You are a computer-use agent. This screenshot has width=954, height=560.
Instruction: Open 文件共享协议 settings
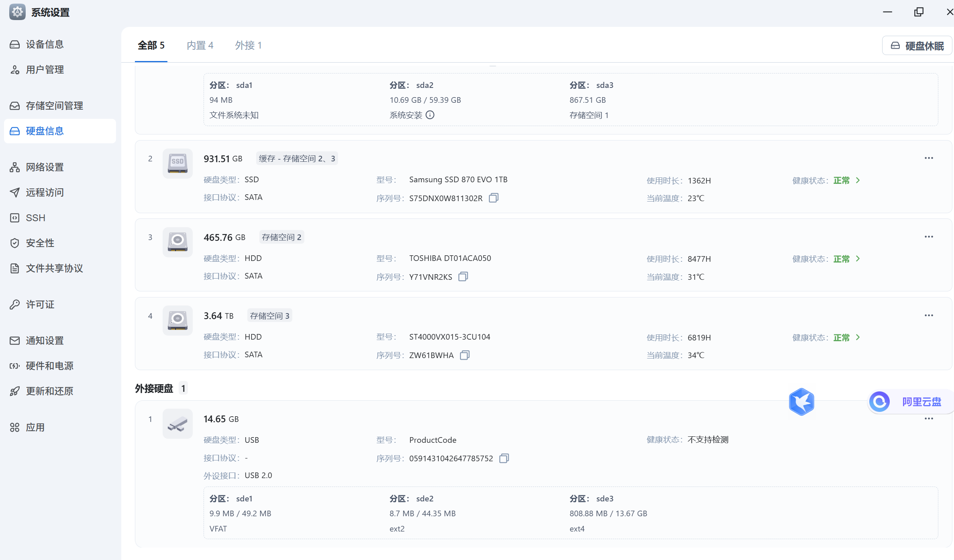53,268
